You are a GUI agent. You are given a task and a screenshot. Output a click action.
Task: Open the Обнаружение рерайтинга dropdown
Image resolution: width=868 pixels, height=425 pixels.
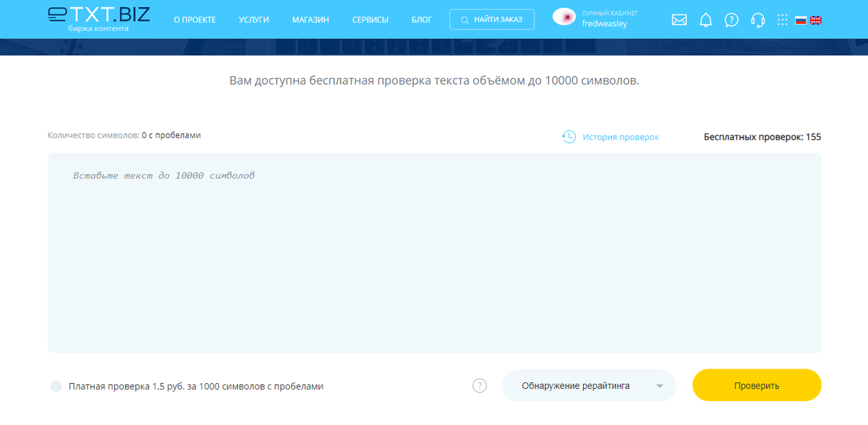click(589, 385)
